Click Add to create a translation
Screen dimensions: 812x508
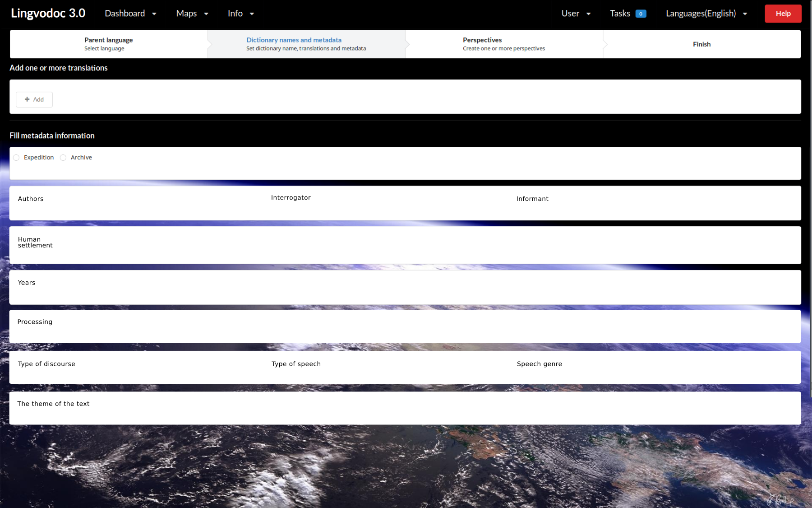34,99
